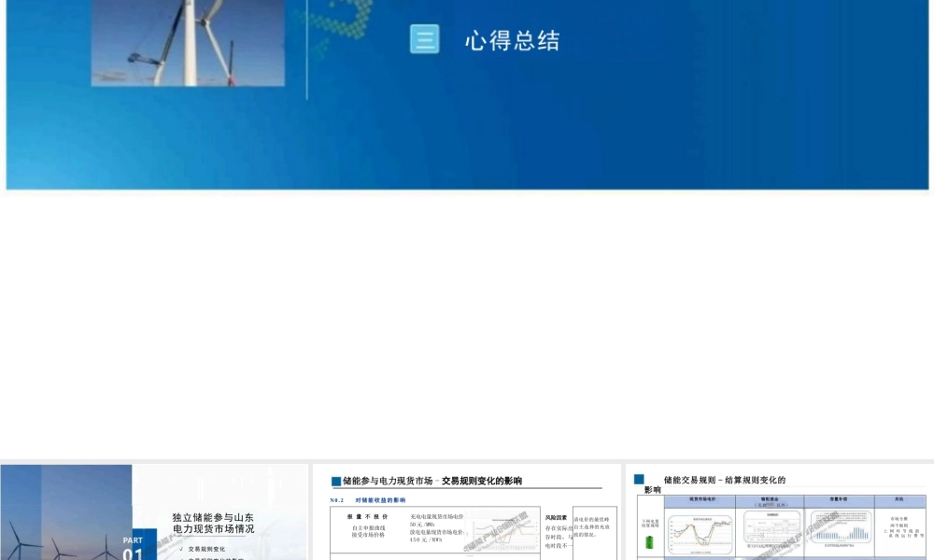
Task: Click the blue square beside 储能参与电力现货市场
Action: tap(336, 481)
